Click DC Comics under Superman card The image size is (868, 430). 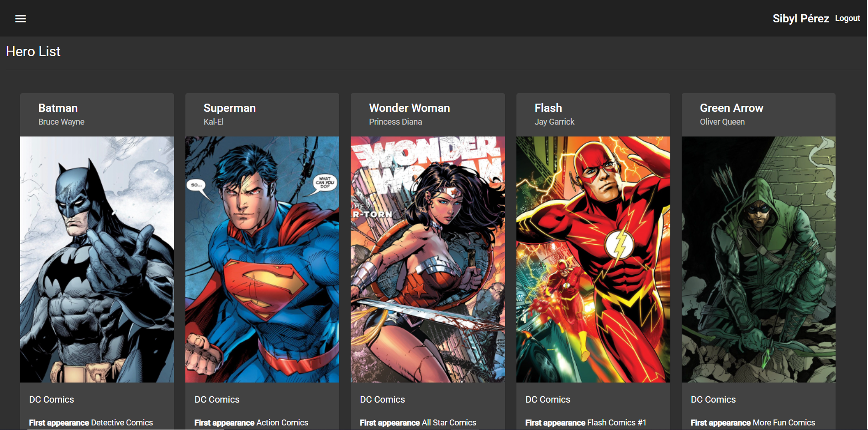(217, 399)
